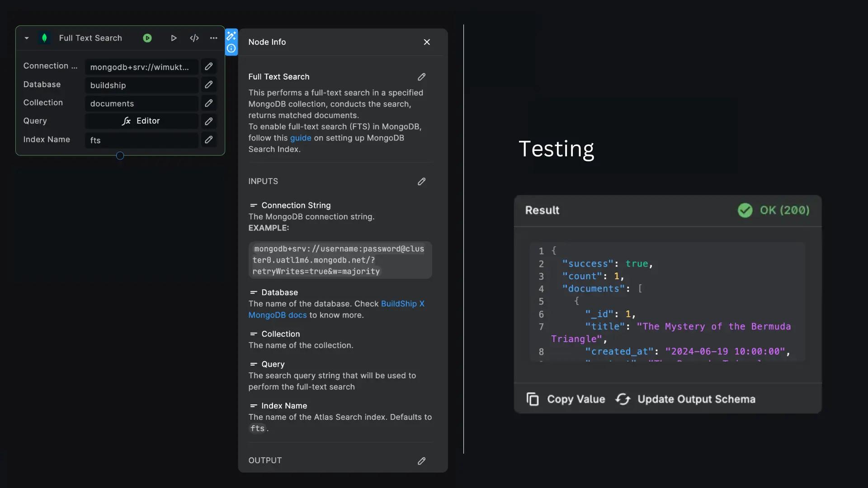The height and width of the screenshot is (488, 868).
Task: Drag the node width slider handle
Action: tap(120, 156)
